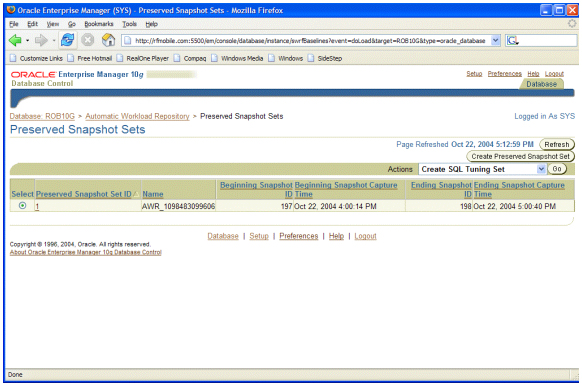
Task: Sort by Preserved Snapshot Set ID column
Action: click(84, 194)
